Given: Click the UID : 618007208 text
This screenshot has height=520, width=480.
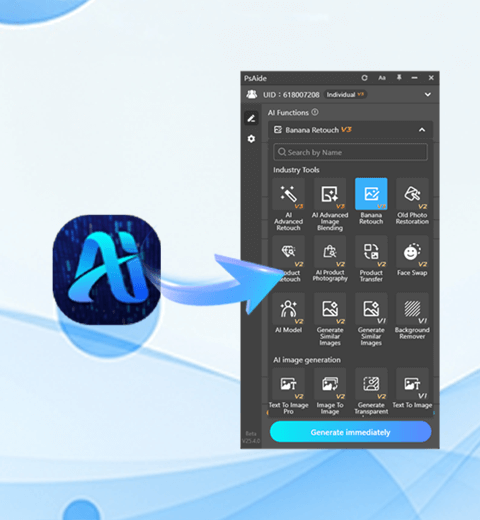Looking at the screenshot, I should click(291, 95).
